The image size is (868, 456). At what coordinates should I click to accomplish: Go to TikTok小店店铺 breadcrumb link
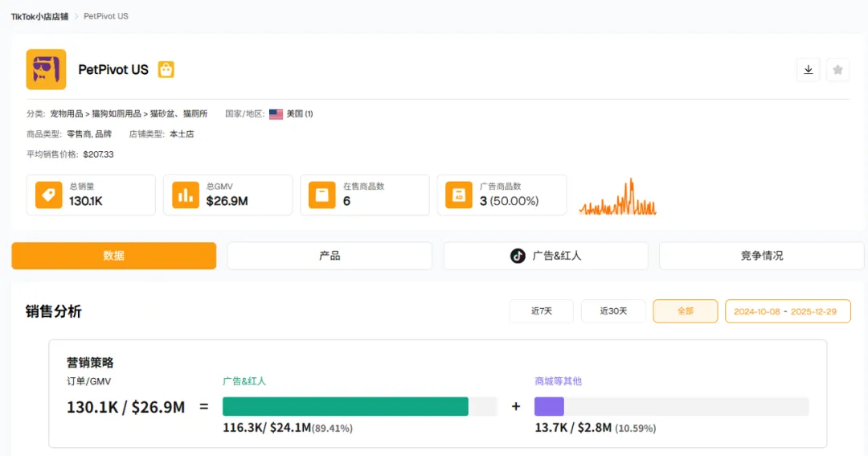[x=39, y=16]
